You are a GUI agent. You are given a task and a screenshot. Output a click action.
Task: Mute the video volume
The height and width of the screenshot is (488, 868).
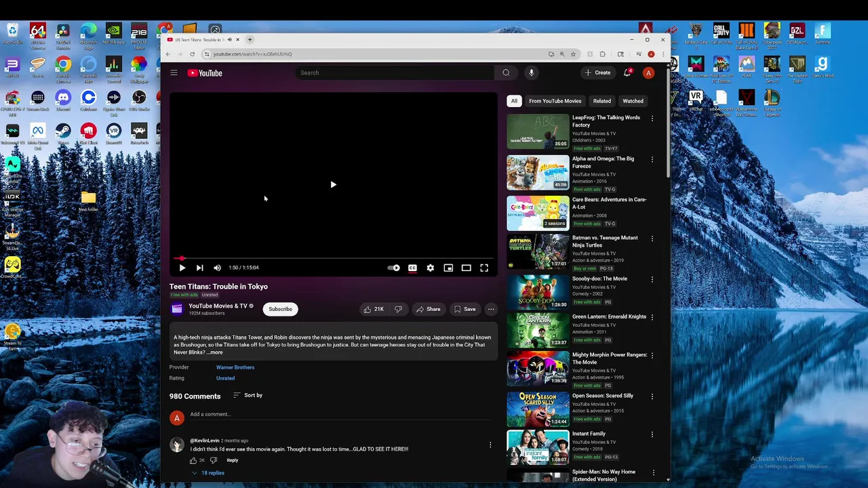(x=217, y=268)
